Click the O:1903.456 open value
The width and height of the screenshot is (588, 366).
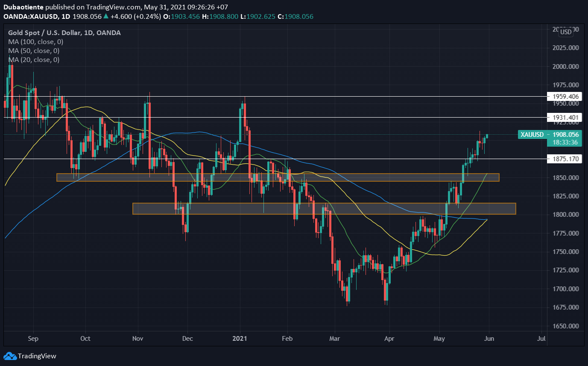coord(182,16)
